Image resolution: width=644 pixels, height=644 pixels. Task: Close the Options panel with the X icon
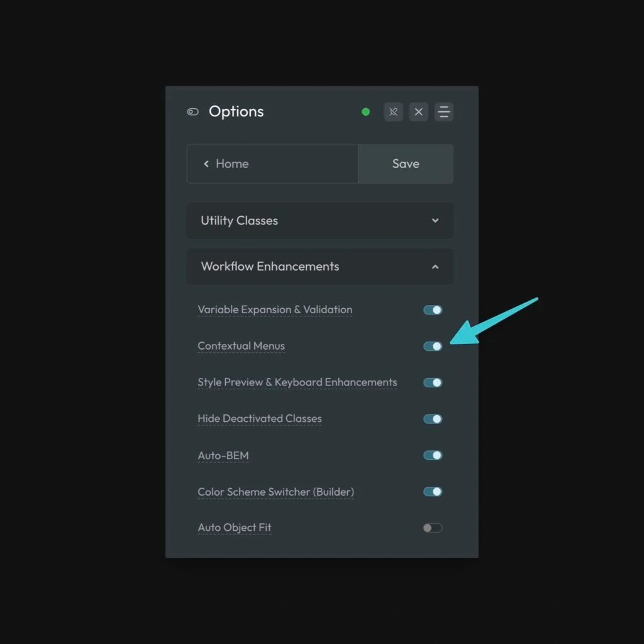click(x=418, y=112)
